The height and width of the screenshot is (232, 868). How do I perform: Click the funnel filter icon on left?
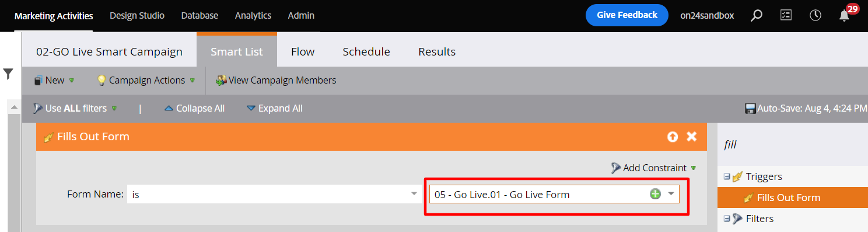coord(8,74)
